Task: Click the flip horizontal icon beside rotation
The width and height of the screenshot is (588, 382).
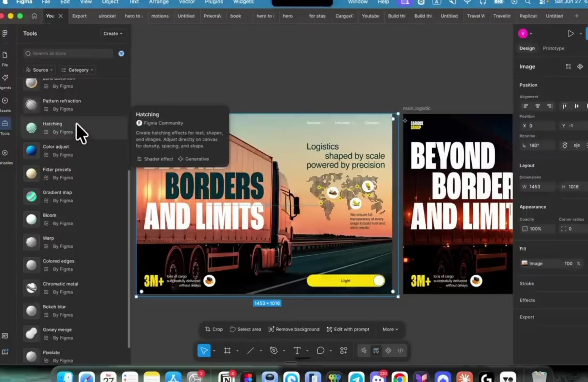Action: [x=577, y=145]
